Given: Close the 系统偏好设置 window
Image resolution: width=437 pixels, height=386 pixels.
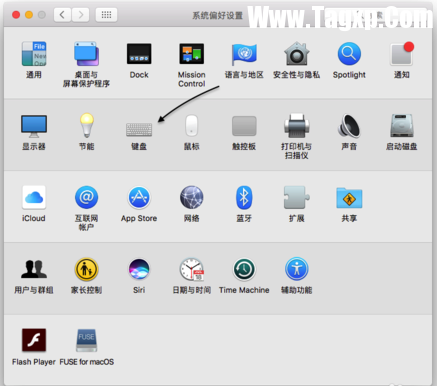Looking at the screenshot, I should (x=16, y=15).
